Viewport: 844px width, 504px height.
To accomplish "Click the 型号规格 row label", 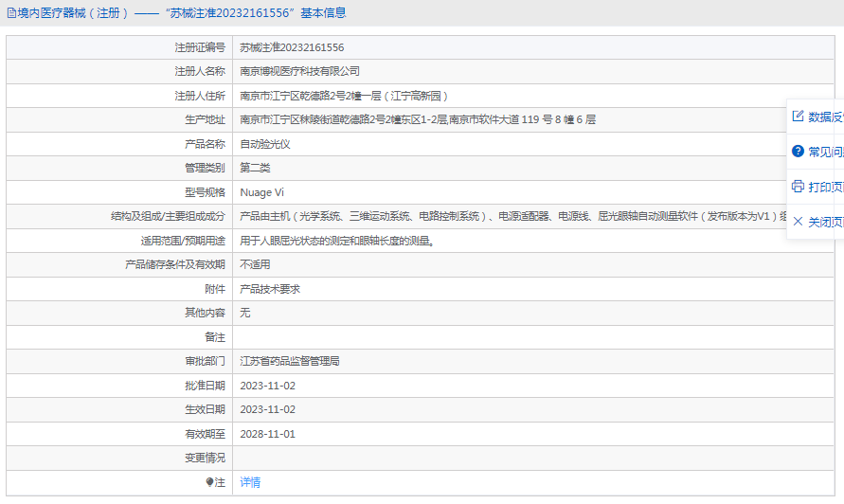I will point(205,192).
